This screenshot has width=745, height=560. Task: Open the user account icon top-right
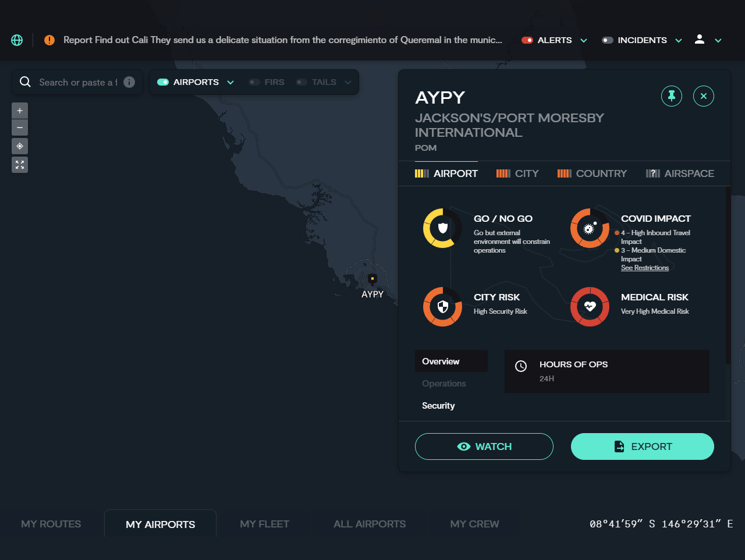[699, 40]
